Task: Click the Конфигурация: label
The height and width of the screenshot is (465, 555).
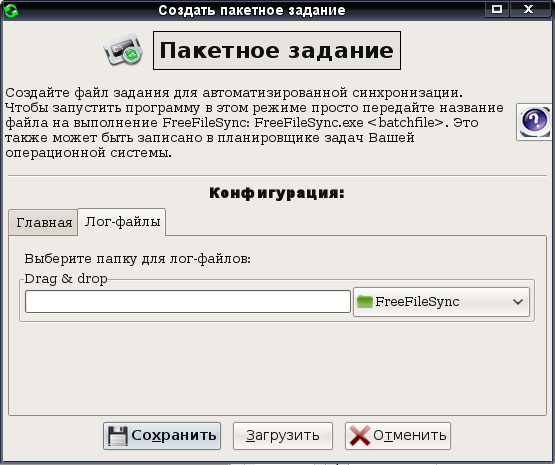Action: click(277, 193)
